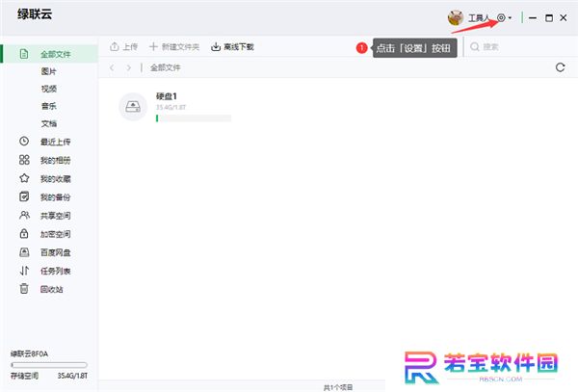The height and width of the screenshot is (392, 578).
Task: Click the 硬盘1 drive name
Action: (167, 96)
